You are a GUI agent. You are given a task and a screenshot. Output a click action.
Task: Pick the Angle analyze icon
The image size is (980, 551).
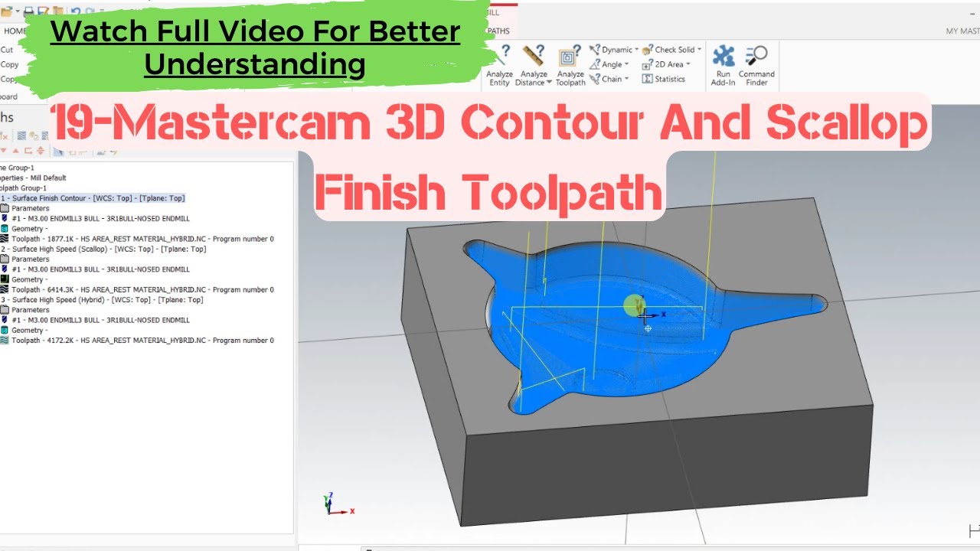tap(595, 64)
